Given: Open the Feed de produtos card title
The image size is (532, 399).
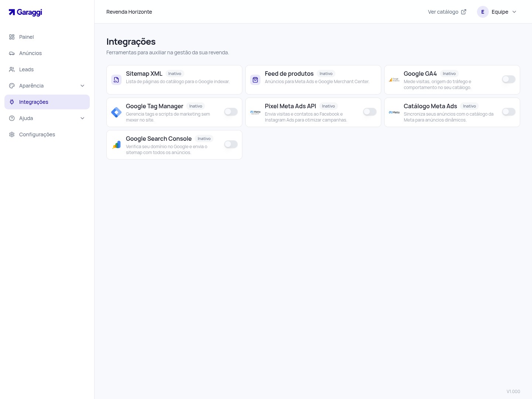Looking at the screenshot, I should (289, 74).
